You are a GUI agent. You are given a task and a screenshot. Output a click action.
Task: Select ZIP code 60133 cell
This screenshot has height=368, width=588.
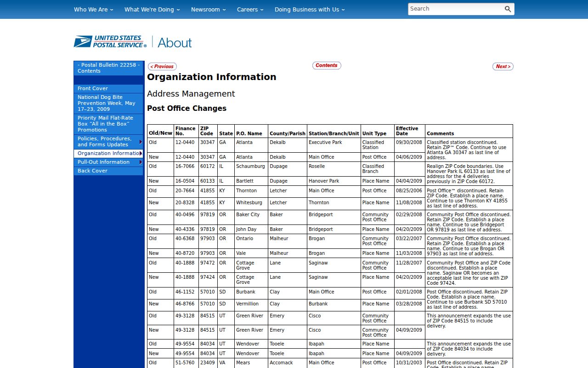(208, 181)
